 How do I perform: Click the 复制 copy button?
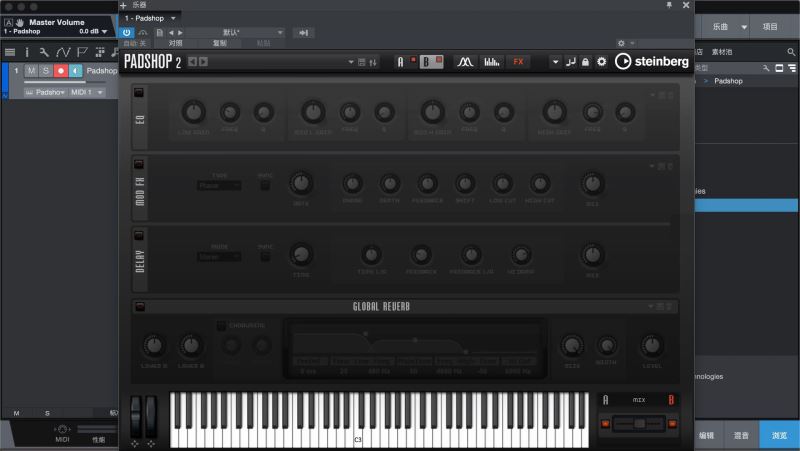(x=220, y=43)
